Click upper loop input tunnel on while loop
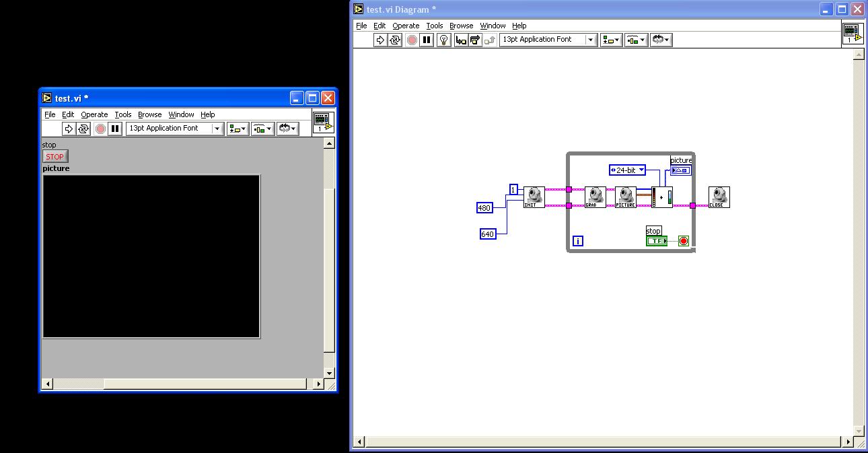The height and width of the screenshot is (453, 868). 569,190
